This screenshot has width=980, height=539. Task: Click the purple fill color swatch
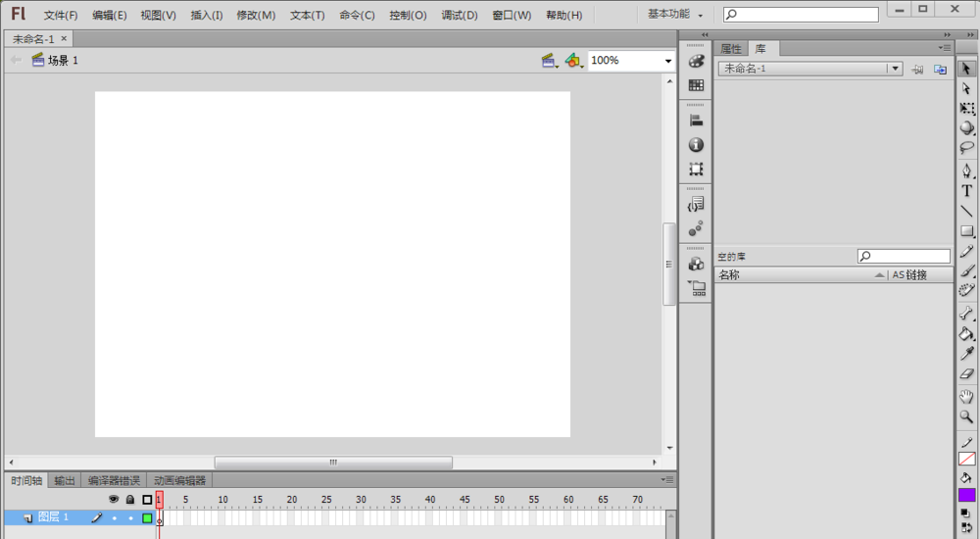966,495
